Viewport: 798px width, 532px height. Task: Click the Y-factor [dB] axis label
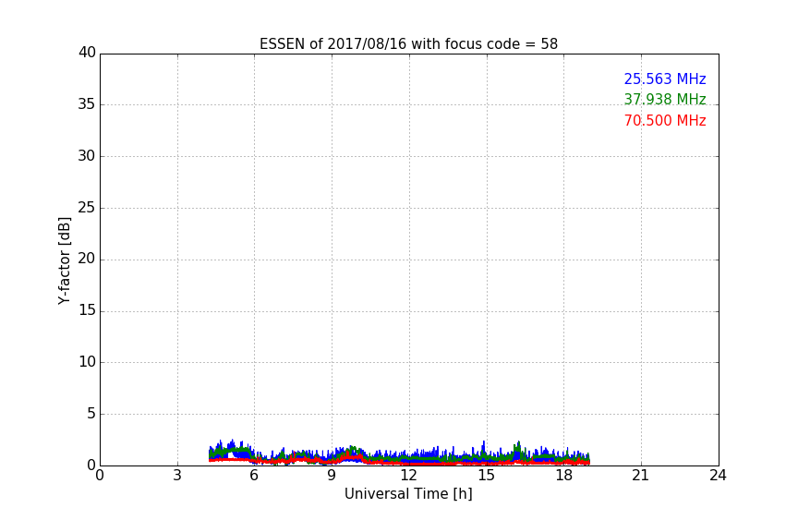(x=64, y=260)
